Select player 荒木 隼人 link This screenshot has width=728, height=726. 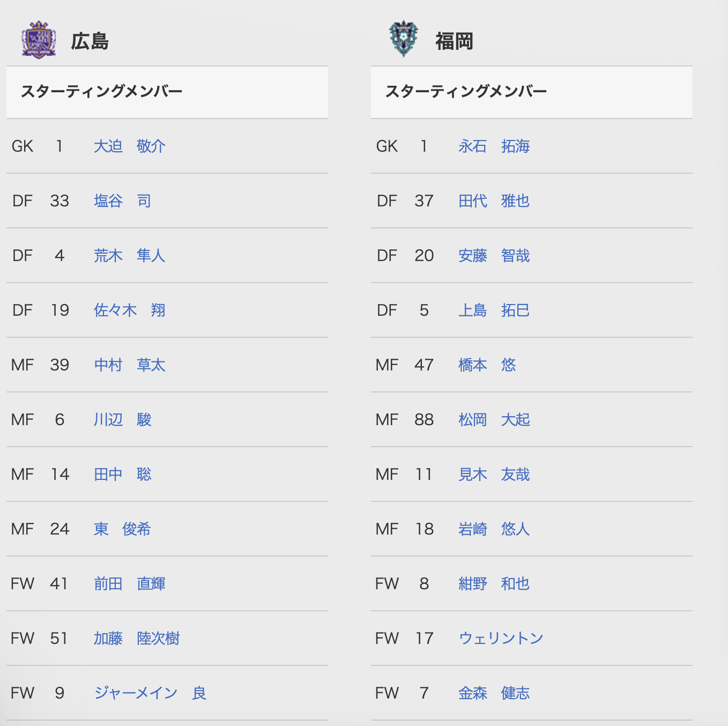point(130,255)
